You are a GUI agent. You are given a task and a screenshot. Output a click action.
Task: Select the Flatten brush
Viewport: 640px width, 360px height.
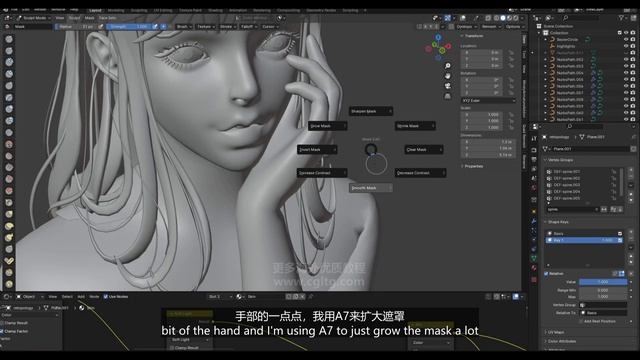tap(9, 156)
